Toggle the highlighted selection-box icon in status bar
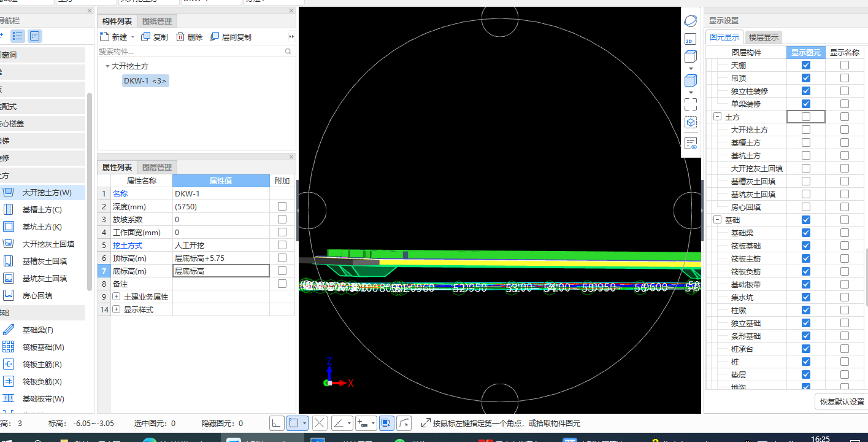Image resolution: width=868 pixels, height=442 pixels. click(x=386, y=423)
